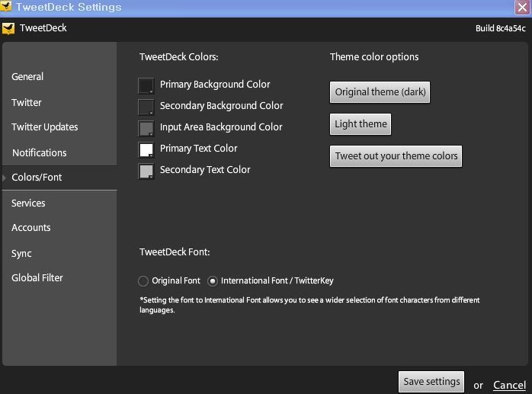The height and width of the screenshot is (394, 532).
Task: Open Primary Background Color swatch picker
Action: point(146,85)
